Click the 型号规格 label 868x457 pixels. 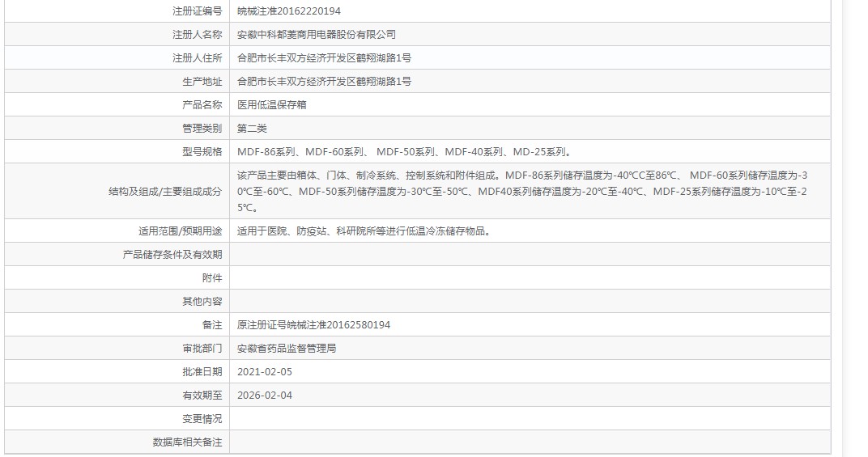point(202,151)
